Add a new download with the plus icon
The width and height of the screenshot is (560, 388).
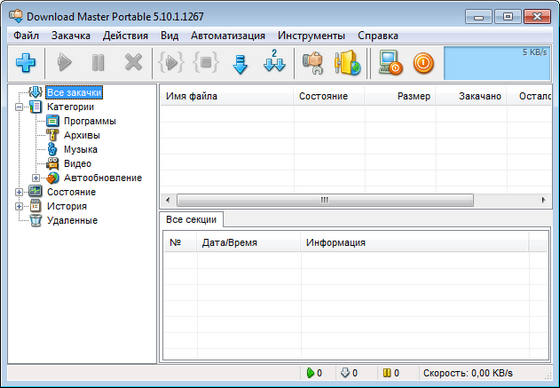coord(26,63)
